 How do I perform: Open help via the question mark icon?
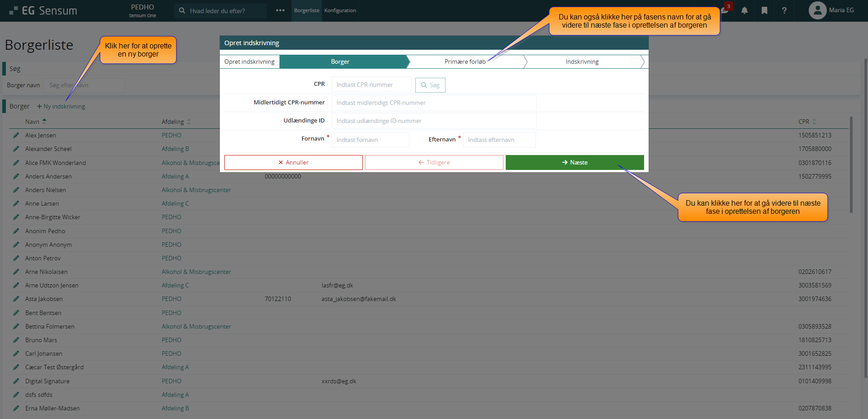pos(784,10)
